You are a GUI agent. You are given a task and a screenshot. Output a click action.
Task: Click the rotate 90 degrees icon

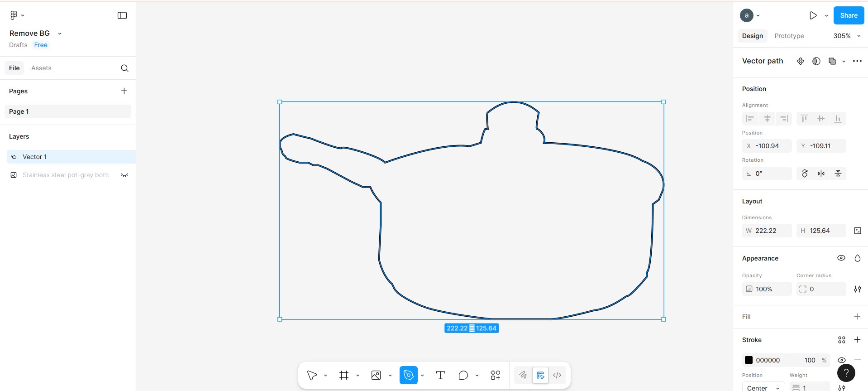[x=805, y=174]
